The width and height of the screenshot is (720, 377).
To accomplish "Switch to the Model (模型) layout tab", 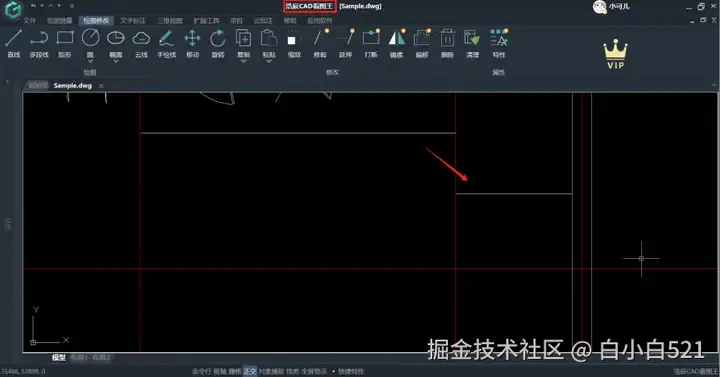I will [58, 357].
